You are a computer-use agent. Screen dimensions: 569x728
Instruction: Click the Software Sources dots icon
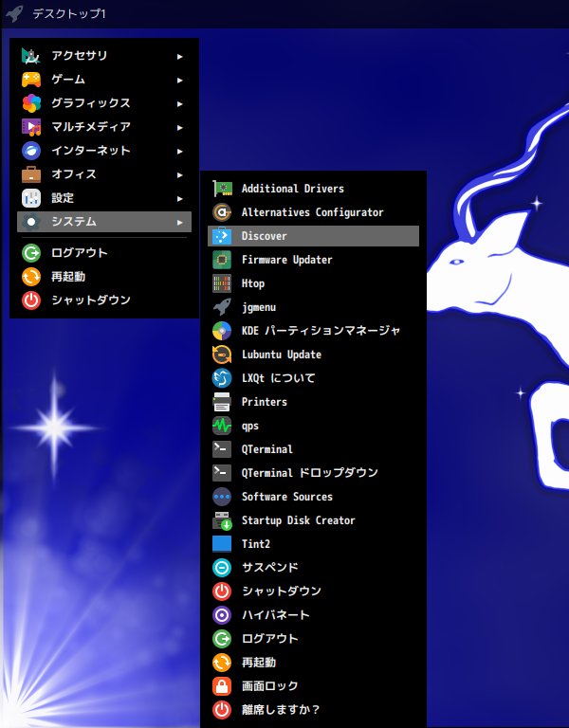pos(222,497)
